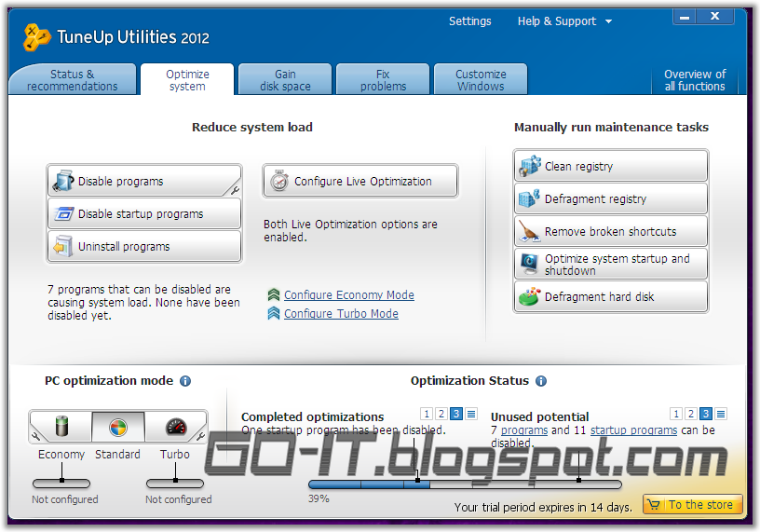The height and width of the screenshot is (532, 760).
Task: Run Optimize system startup and shutdown
Action: click(611, 264)
